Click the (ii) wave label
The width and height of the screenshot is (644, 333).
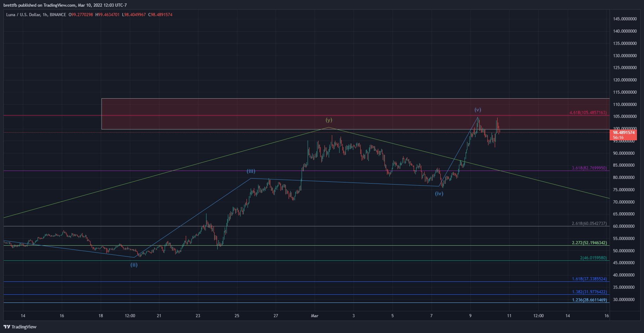pyautogui.click(x=134, y=265)
